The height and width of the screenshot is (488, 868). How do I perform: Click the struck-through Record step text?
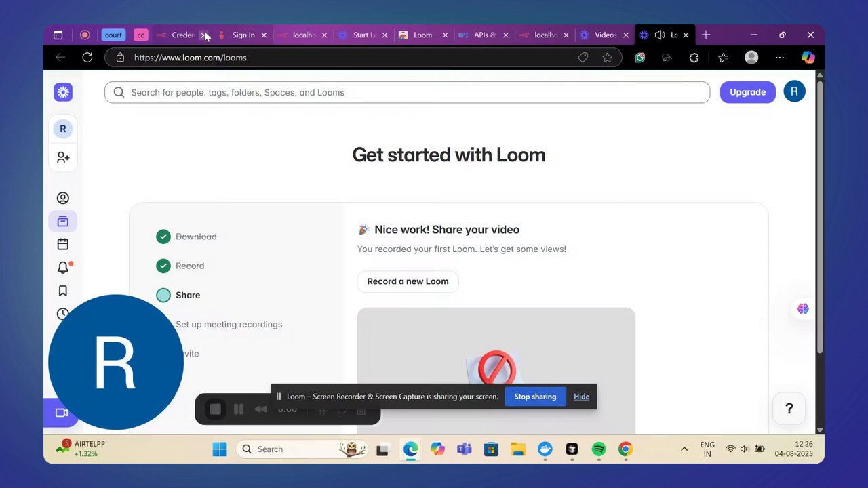190,266
